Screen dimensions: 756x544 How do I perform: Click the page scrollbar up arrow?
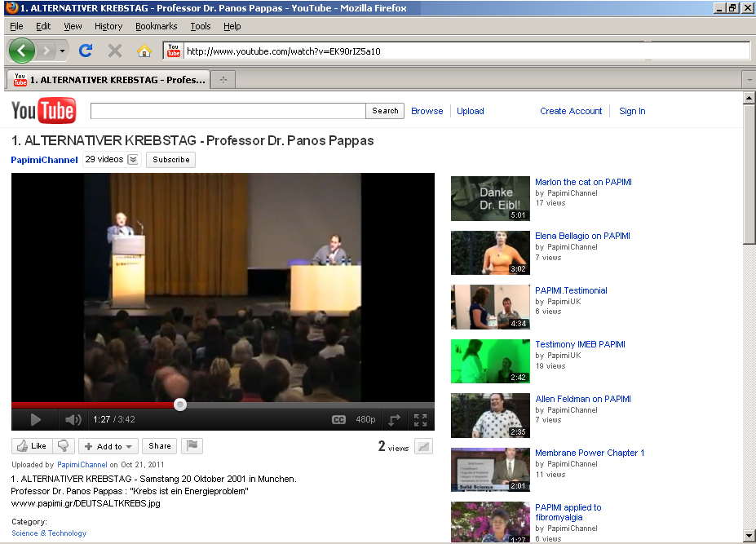tap(749, 98)
